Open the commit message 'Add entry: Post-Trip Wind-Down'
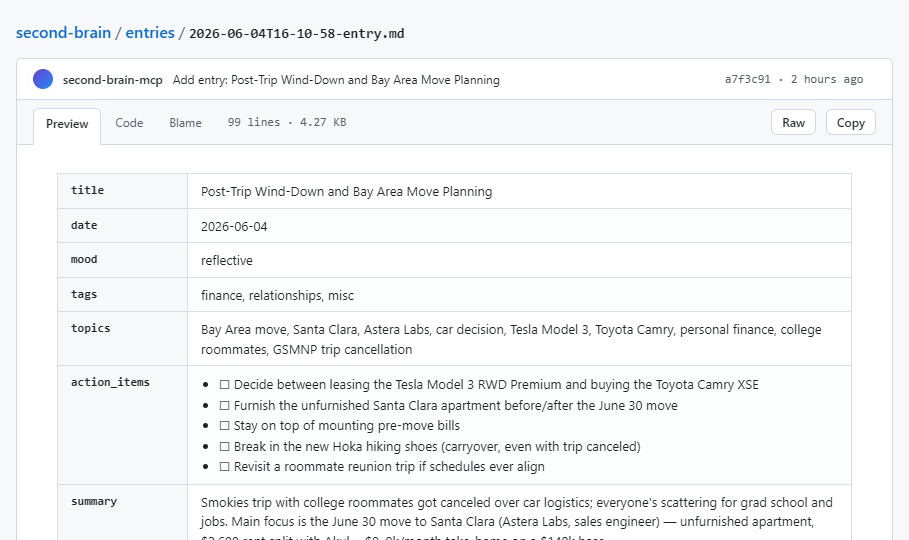Screen dimensions: 909x540 (x=336, y=80)
